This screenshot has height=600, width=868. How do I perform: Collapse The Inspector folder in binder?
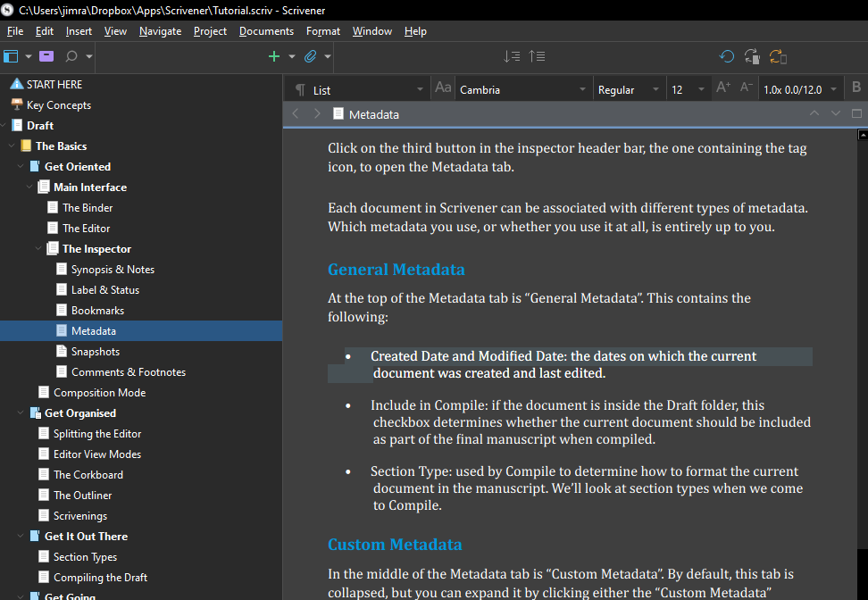(x=38, y=249)
